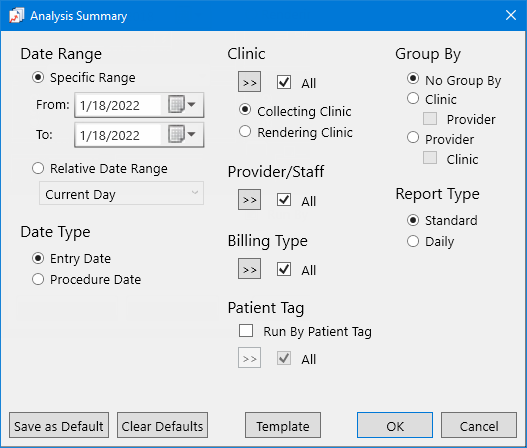Confirm with the OK button

click(x=395, y=425)
